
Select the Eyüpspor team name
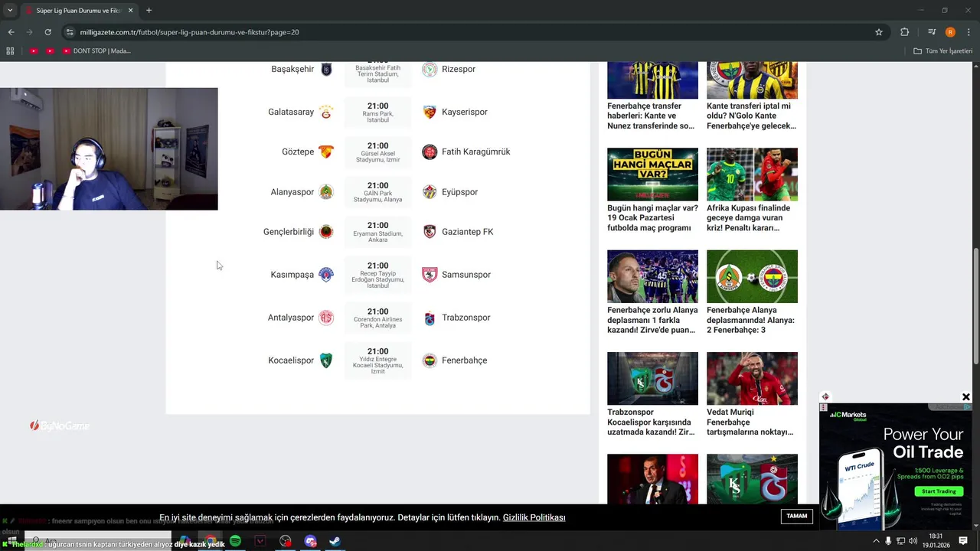point(459,192)
